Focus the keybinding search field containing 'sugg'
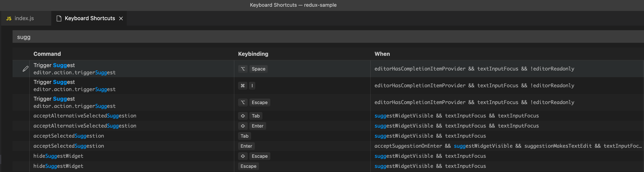Screen dimensions: 644x172 coord(325,37)
